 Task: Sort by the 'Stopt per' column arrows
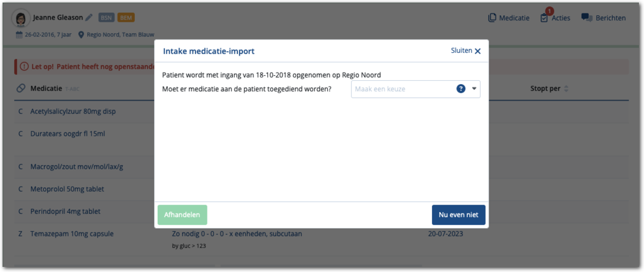coord(566,89)
